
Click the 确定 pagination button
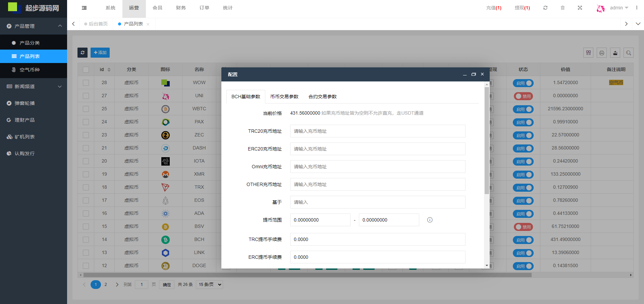click(x=167, y=285)
